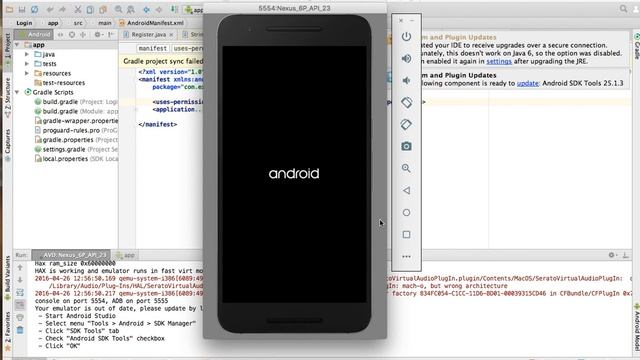Image resolution: width=640 pixels, height=360 pixels.
Task: Select the local.properties file
Action: coord(76,159)
